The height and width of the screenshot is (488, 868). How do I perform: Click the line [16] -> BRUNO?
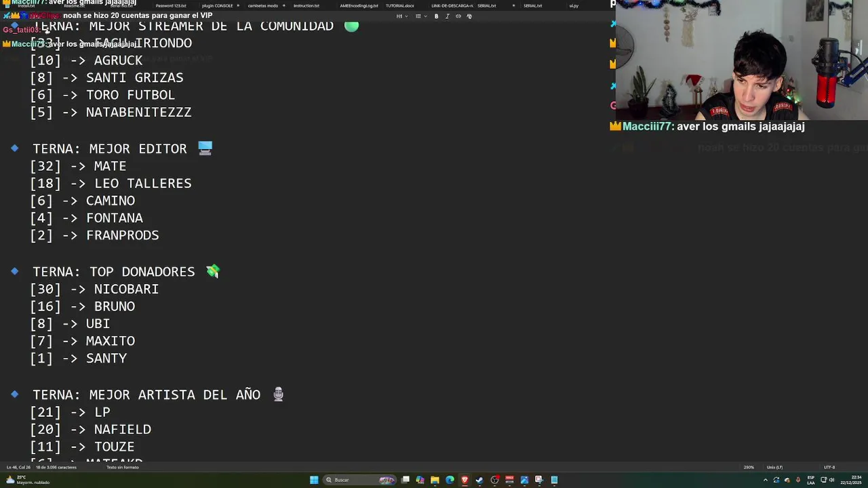coord(82,306)
